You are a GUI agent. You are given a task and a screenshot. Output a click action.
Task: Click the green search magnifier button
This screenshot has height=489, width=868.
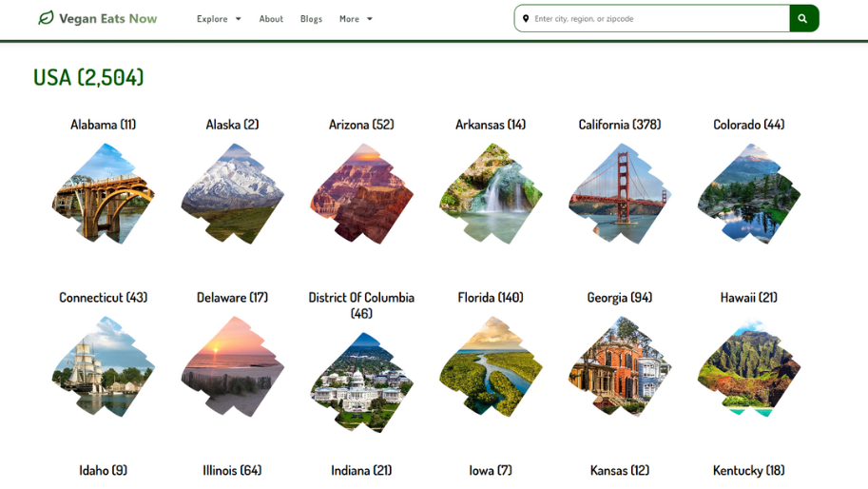[x=802, y=18]
